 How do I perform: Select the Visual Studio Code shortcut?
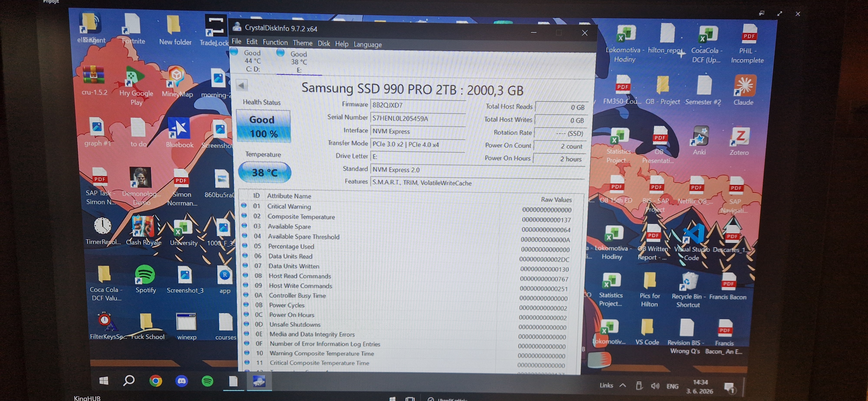[692, 242]
